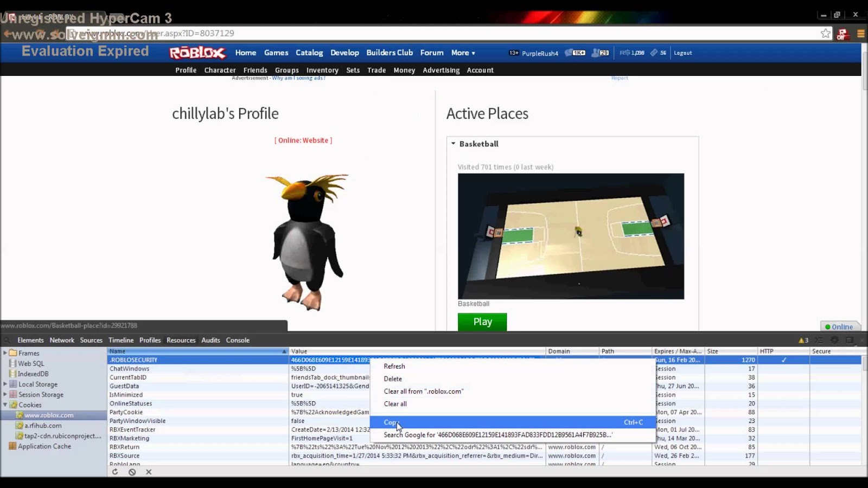Click the a.rfihub.com cookie icon
This screenshot has width=868, height=488.
[19, 426]
